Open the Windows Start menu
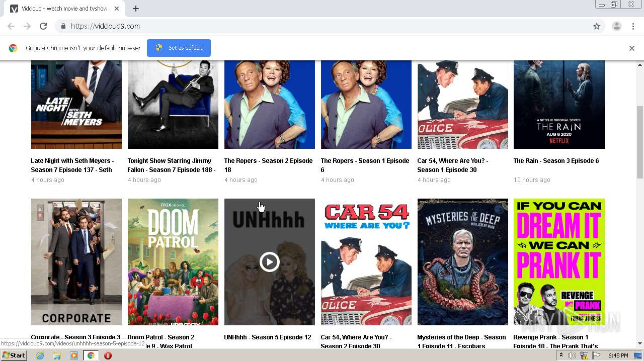 [14, 355]
